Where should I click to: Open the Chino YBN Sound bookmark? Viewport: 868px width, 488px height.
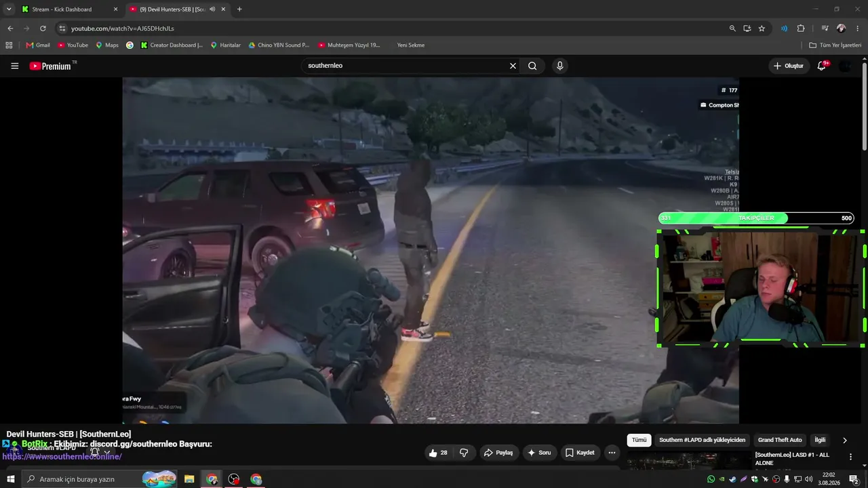click(279, 45)
